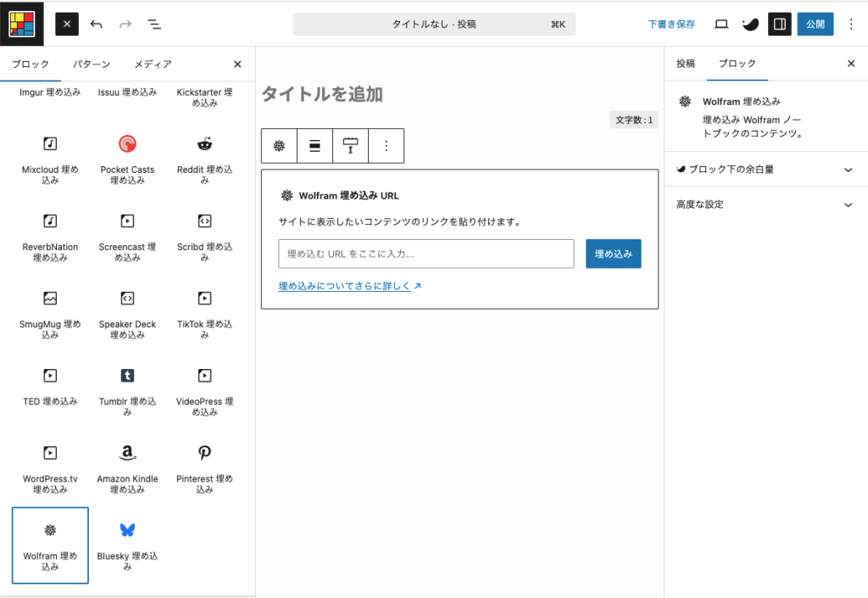Click the blue 埋め込み submit button
Image resolution: width=868 pixels, height=598 pixels.
coord(613,254)
